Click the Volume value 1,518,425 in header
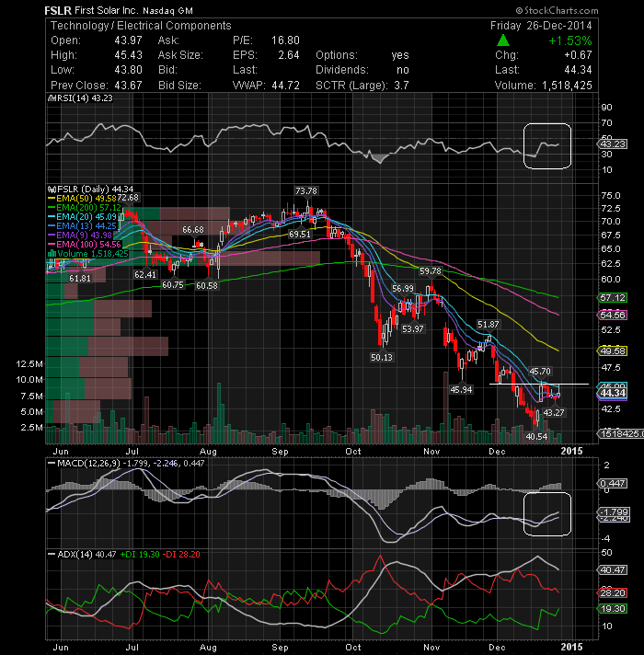Viewport: 644px width, 655px height. [567, 86]
